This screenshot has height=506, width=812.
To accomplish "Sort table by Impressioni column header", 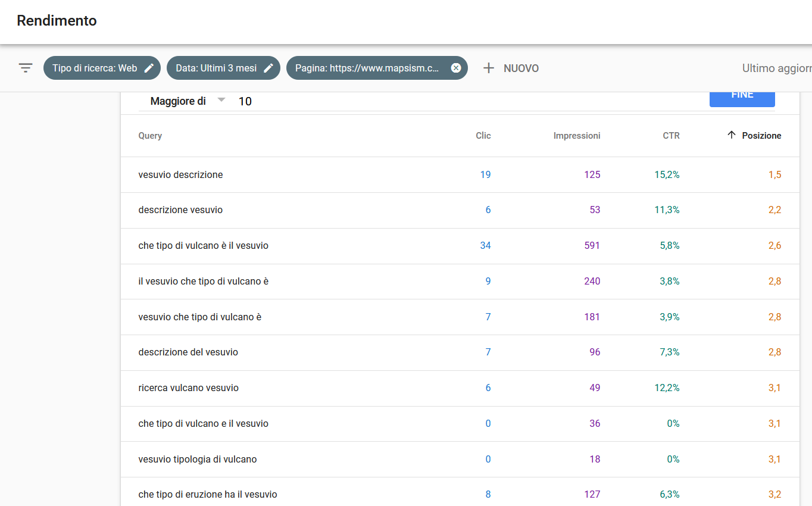I will 577,136.
